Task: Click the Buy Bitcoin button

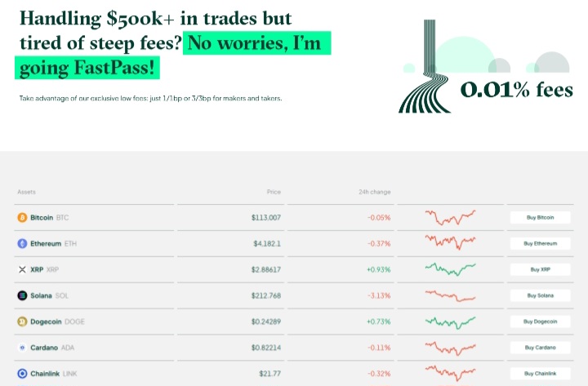Action: click(540, 217)
